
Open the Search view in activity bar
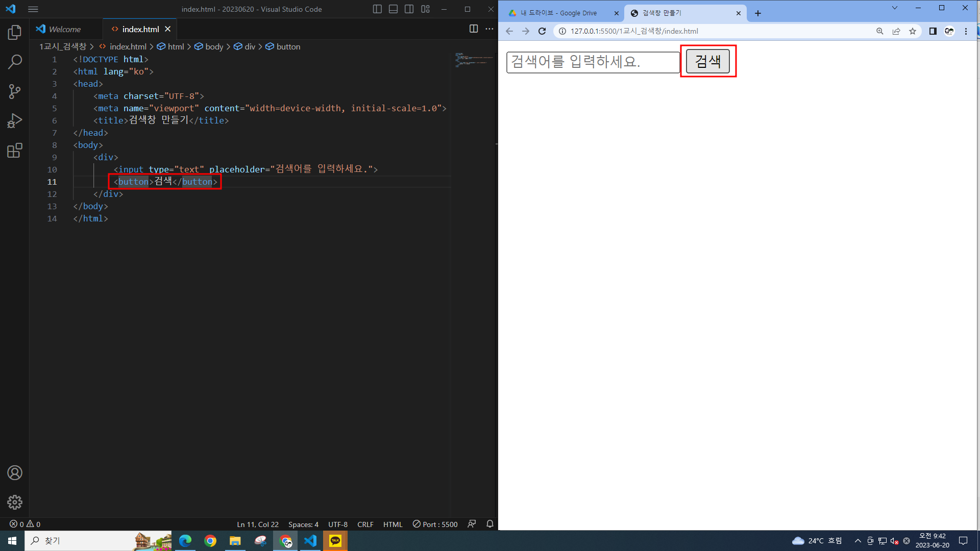[x=15, y=62]
